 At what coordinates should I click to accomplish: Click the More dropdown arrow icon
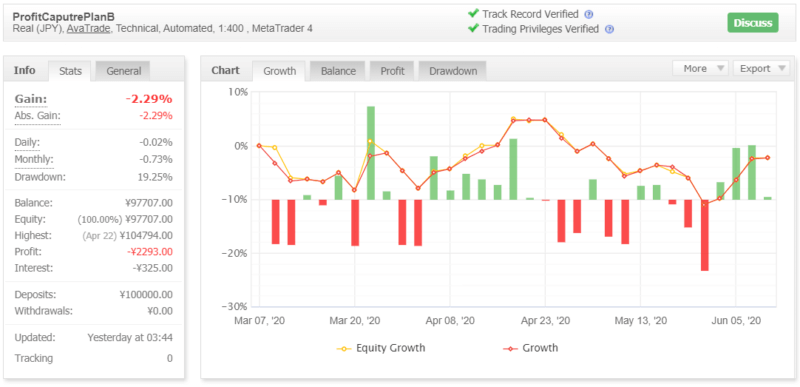tap(720, 69)
